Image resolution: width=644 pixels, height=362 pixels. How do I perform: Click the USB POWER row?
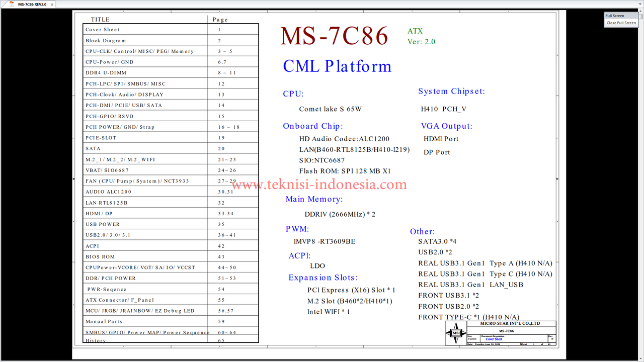point(171,224)
